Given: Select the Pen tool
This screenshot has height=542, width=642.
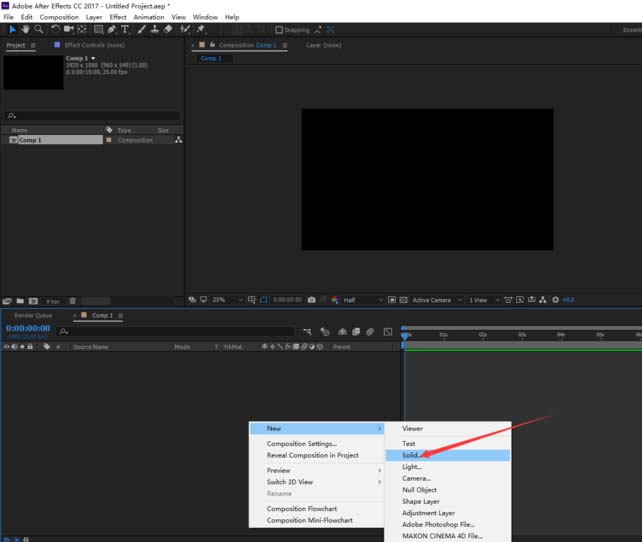Looking at the screenshot, I should click(x=111, y=30).
